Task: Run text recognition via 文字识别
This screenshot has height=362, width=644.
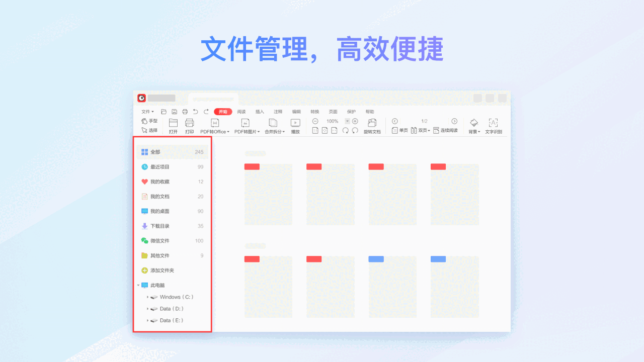Action: [x=494, y=125]
